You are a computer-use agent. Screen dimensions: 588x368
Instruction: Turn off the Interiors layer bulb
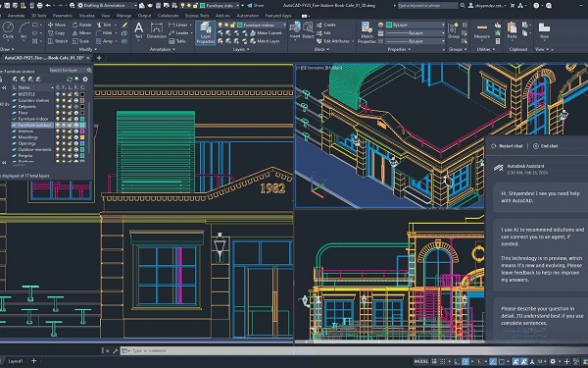pyautogui.click(x=58, y=131)
